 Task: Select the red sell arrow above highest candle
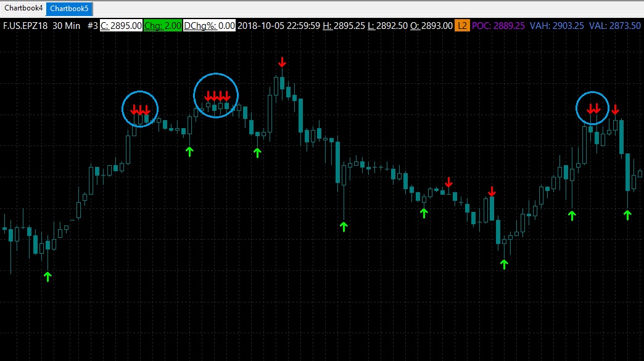click(282, 62)
